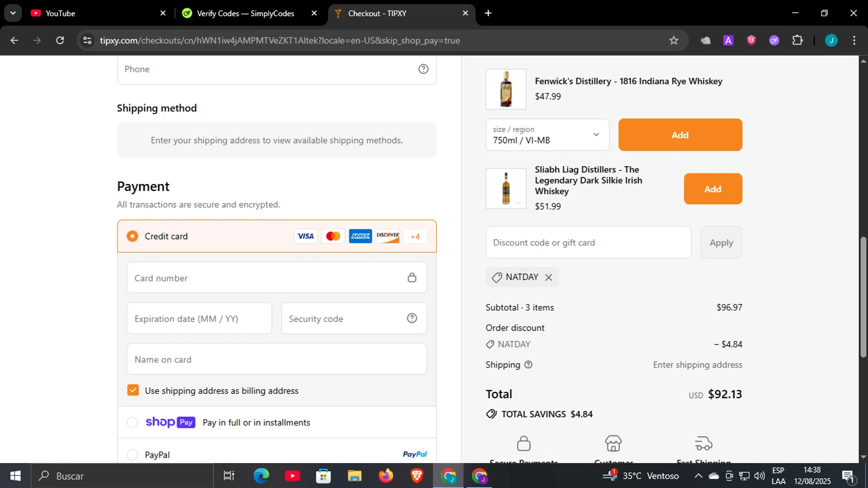Click the Discover card logo
Viewport: 868px width, 488px height.
pos(388,236)
